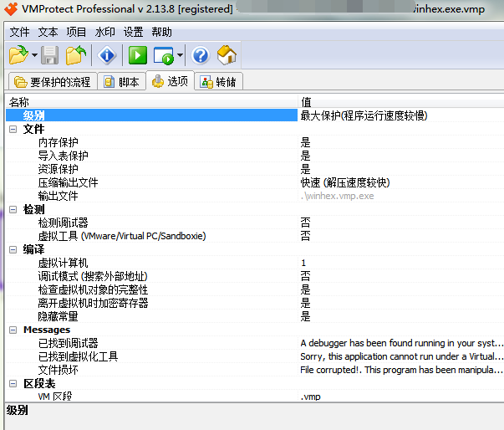504x430 pixels.
Task: Open the dropdown arrow beside open-folder icon
Action: pyautogui.click(x=34, y=55)
